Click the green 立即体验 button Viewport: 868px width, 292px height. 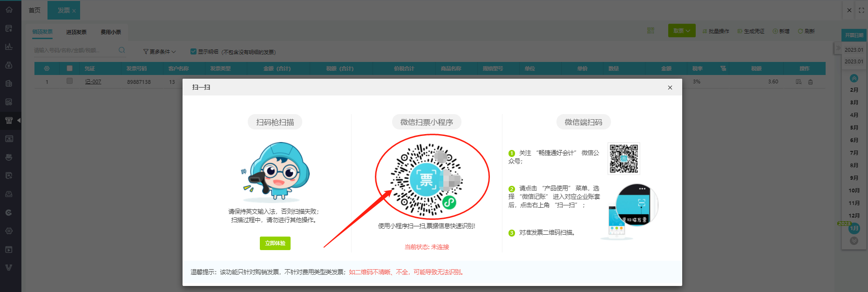pyautogui.click(x=275, y=243)
